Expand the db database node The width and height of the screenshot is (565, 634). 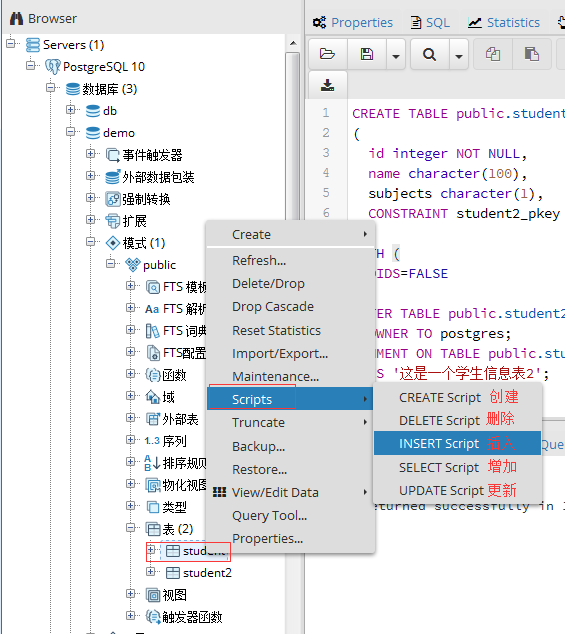tap(70, 110)
